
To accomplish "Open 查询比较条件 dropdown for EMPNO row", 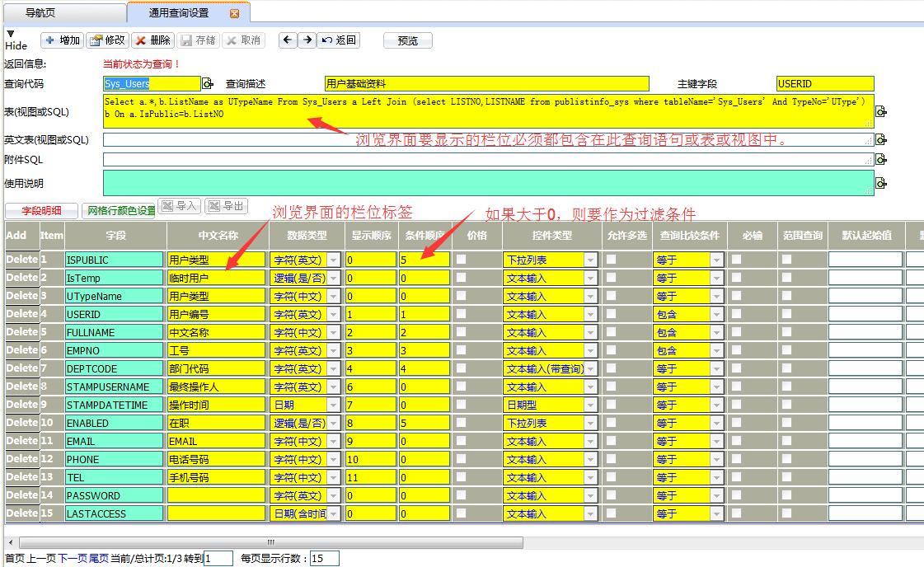I will click(x=715, y=351).
